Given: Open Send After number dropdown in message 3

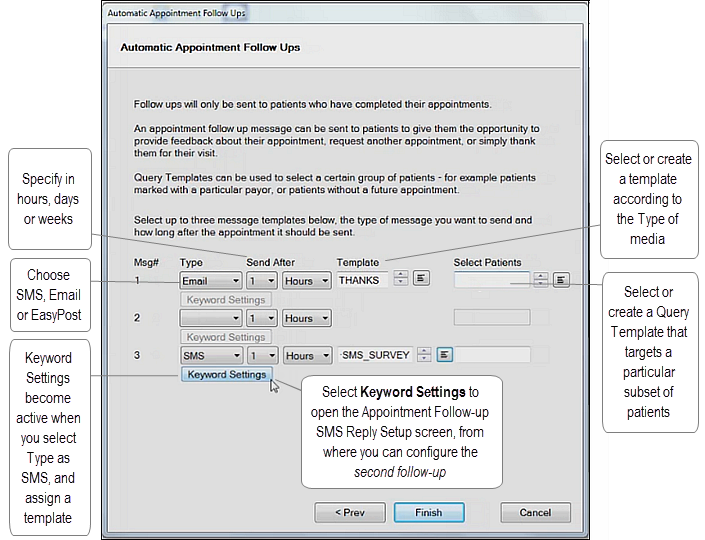Looking at the screenshot, I should pos(262,356).
